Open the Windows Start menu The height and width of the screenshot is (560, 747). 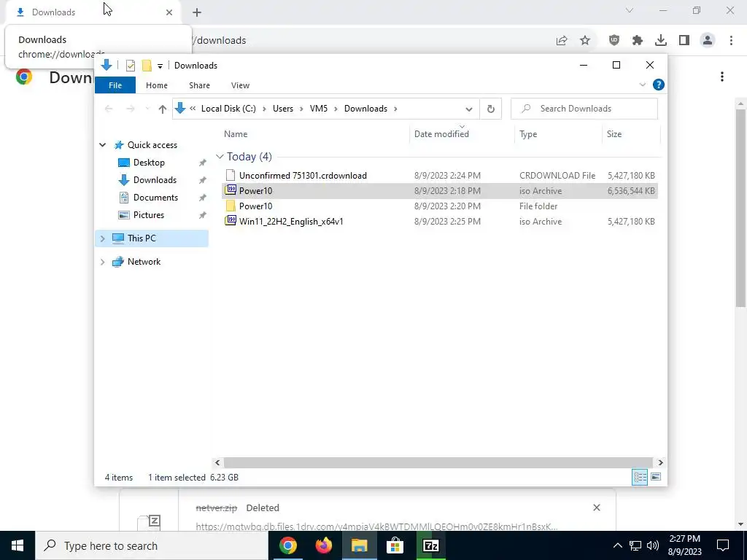pyautogui.click(x=18, y=545)
